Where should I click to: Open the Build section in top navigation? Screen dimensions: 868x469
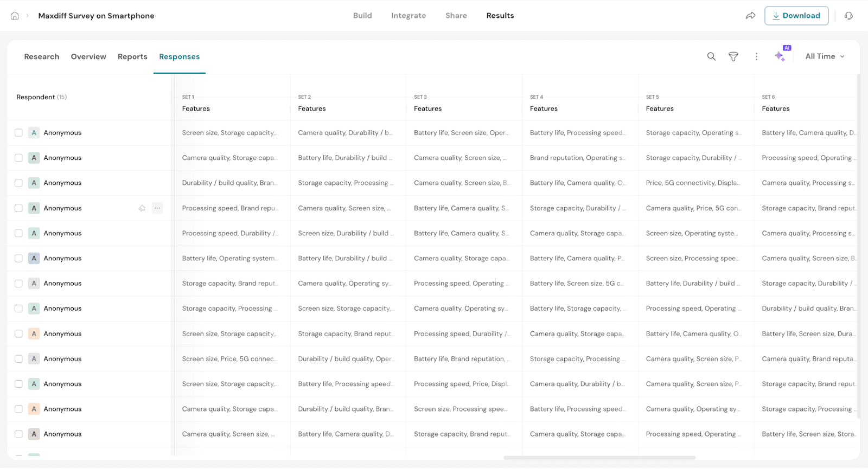click(x=362, y=16)
